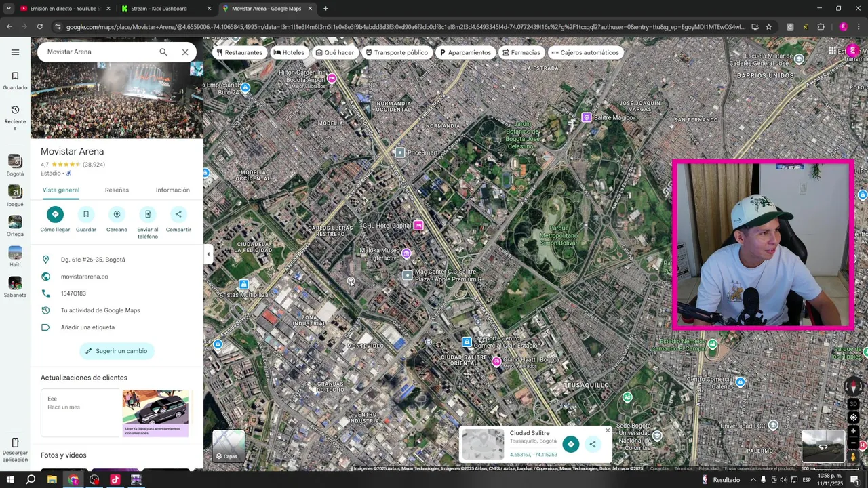Click the map compass control
Viewport: 868px width, 488px height.
pos(853,386)
